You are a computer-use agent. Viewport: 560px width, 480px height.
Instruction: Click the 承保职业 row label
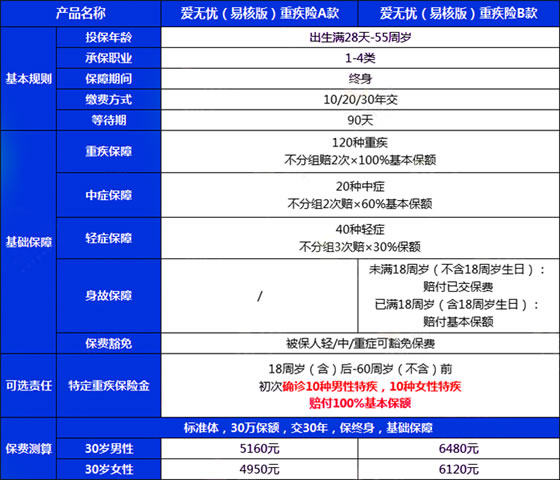click(x=109, y=58)
